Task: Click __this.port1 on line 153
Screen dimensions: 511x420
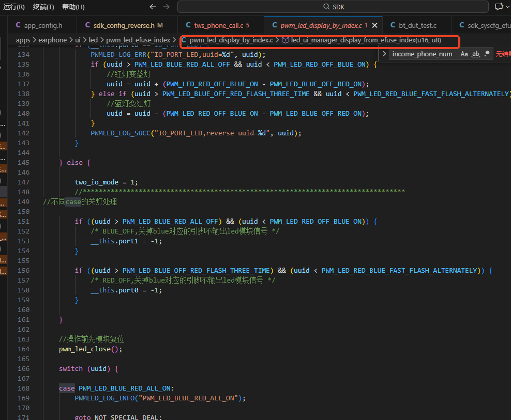Action: (114, 241)
